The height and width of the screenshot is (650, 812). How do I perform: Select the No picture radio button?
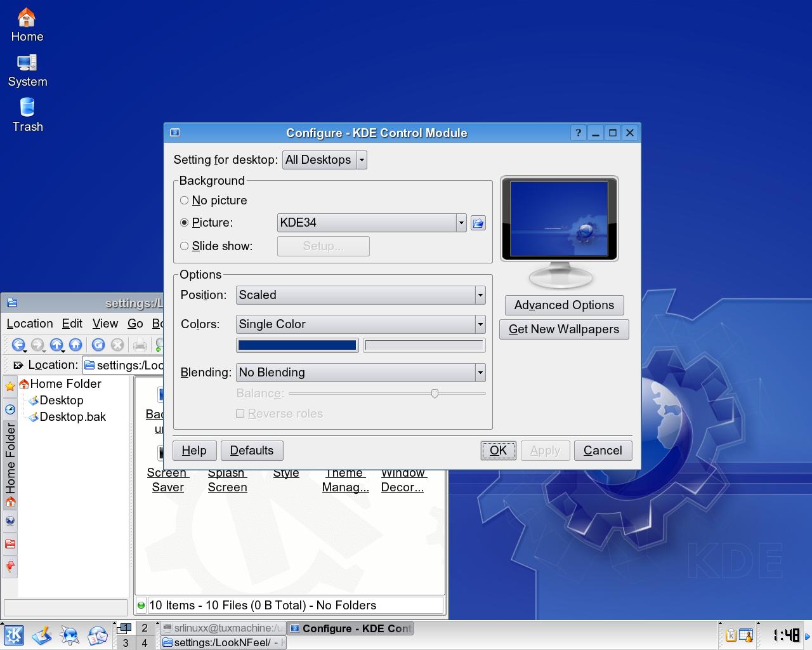[x=185, y=201]
